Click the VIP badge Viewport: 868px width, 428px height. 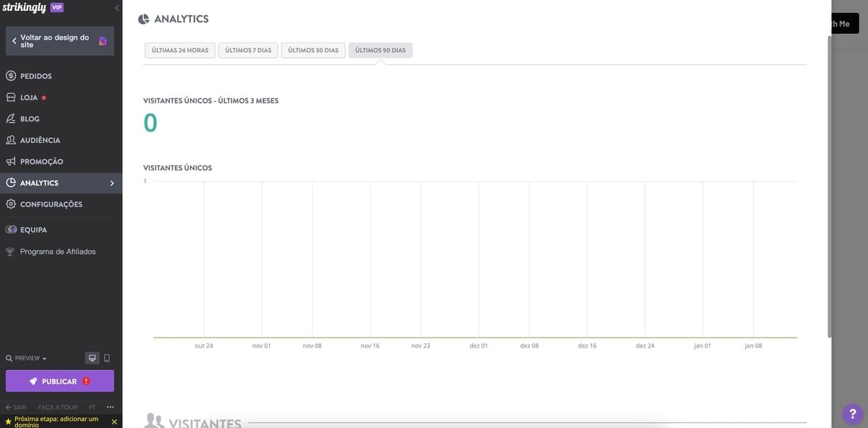tap(57, 7)
